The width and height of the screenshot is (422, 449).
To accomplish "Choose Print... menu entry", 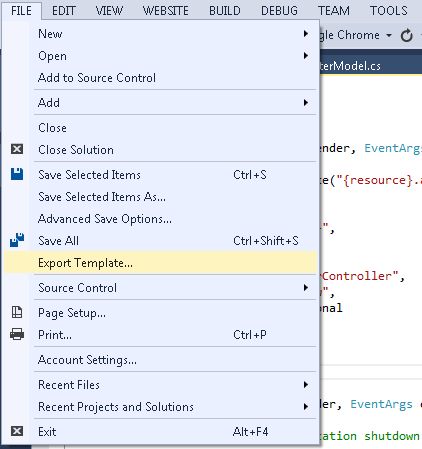I will [x=160, y=335].
